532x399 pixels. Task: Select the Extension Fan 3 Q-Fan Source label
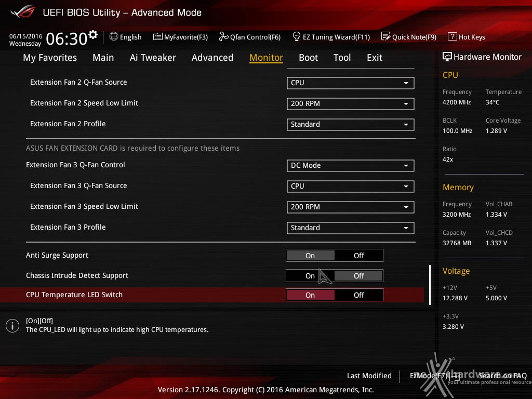[78, 185]
